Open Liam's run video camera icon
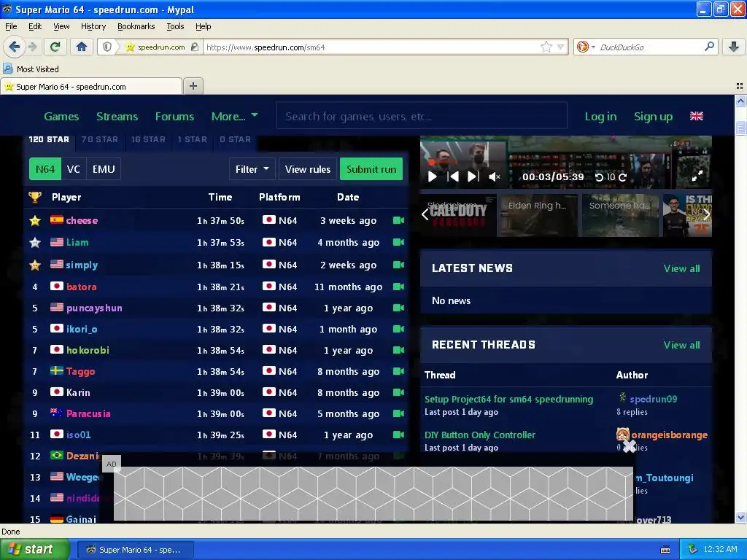The image size is (747, 560). (398, 242)
